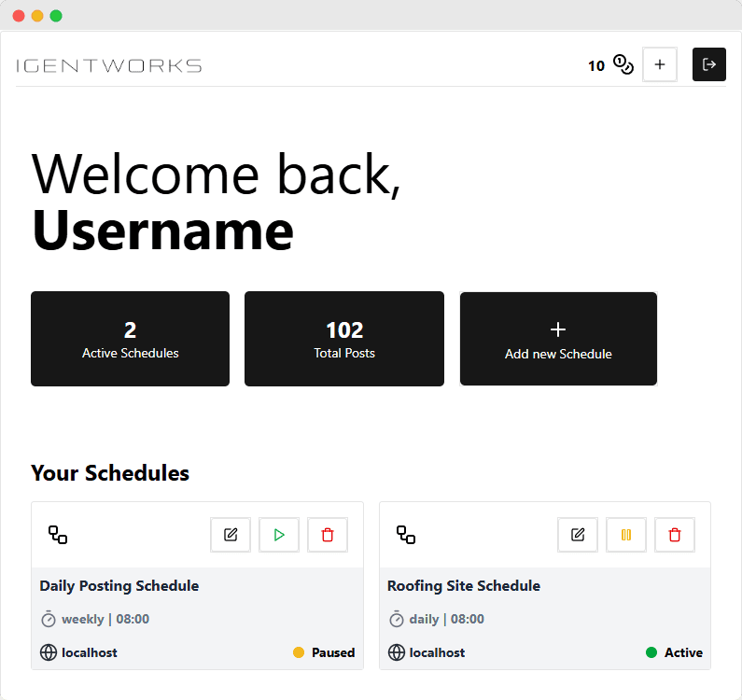Click the green macOS maximize window button
Viewport: 742px width, 700px height.
tap(56, 16)
